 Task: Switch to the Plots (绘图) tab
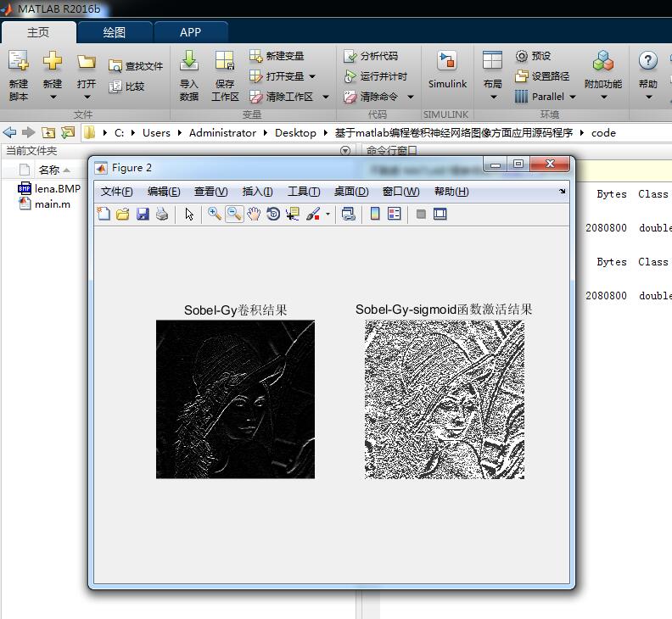115,32
